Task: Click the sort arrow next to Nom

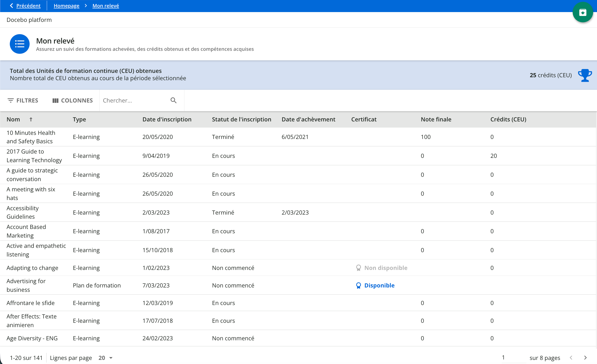Action: click(31, 119)
